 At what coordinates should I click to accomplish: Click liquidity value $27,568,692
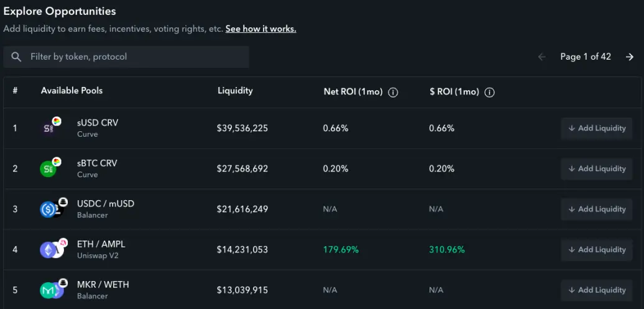coord(242,168)
